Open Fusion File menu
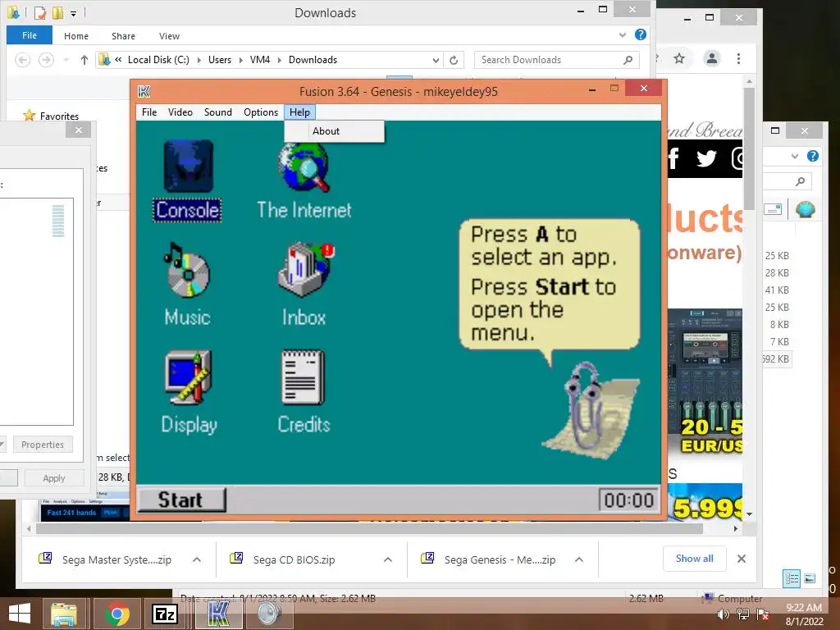Image resolution: width=840 pixels, height=630 pixels. tap(149, 112)
